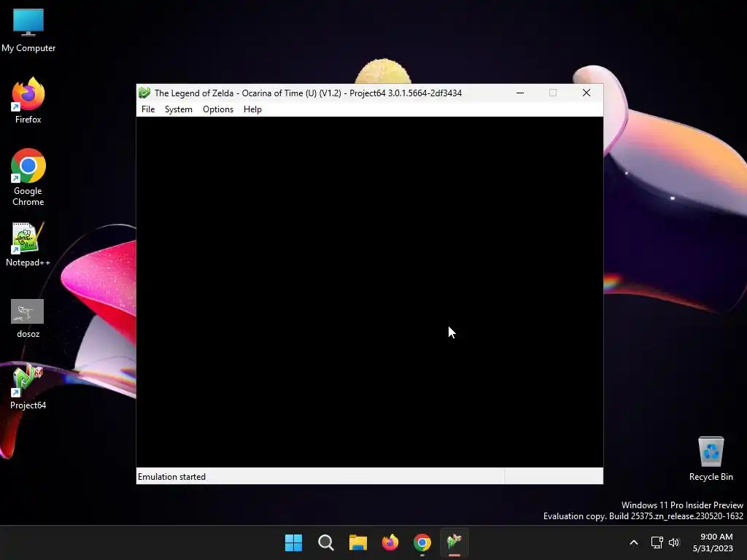The height and width of the screenshot is (560, 747).
Task: Click the Project64 title bar icon
Action: 144,93
